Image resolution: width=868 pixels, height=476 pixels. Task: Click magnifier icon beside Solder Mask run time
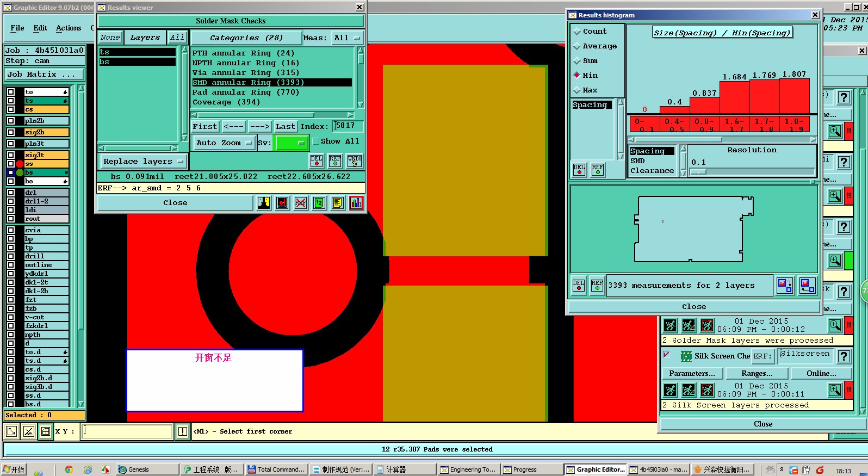834,325
